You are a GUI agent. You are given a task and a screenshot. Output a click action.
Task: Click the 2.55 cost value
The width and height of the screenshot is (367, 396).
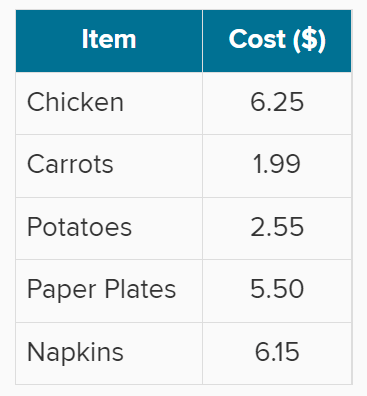click(277, 227)
